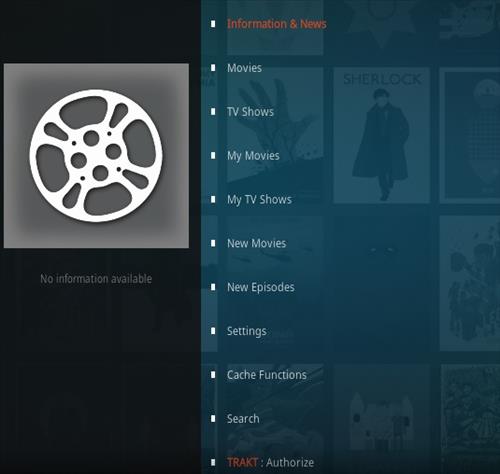Select the Search menu entry
Viewport: 500px width, 474px height.
click(x=243, y=418)
